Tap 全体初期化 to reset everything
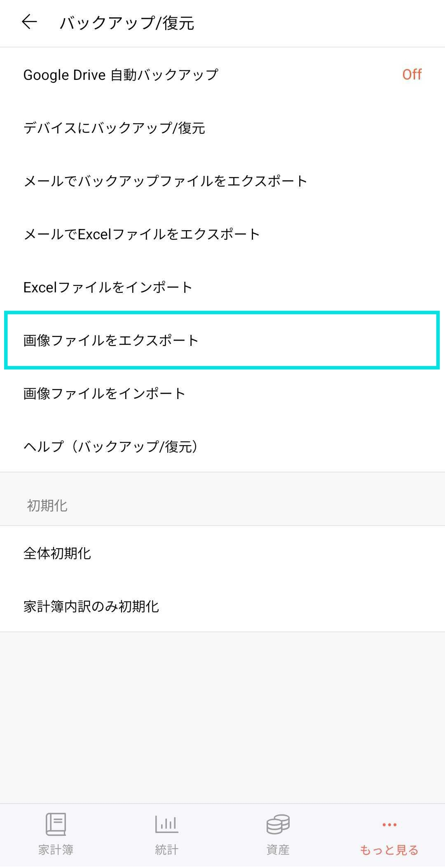Image resolution: width=445 pixels, height=868 pixels. pyautogui.click(x=57, y=553)
